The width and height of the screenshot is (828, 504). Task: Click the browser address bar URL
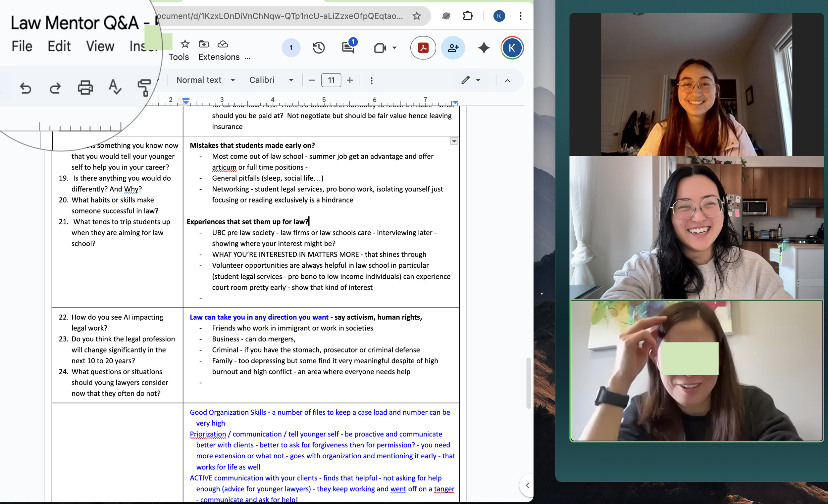tap(280, 16)
